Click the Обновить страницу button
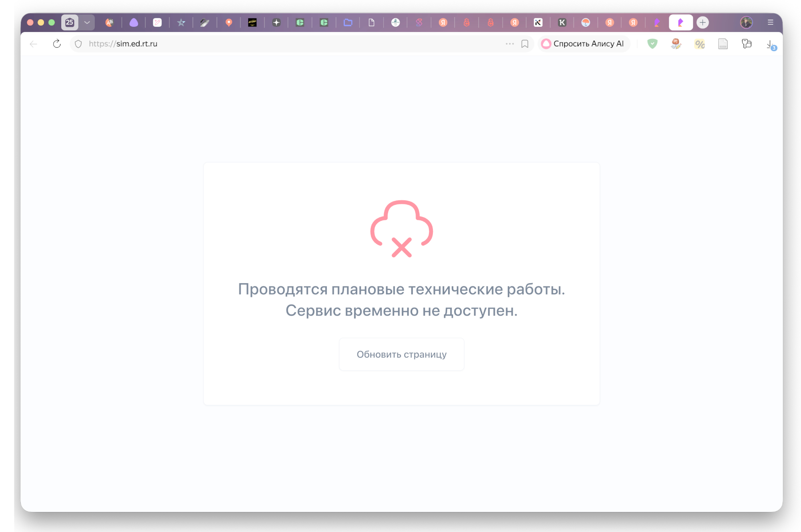801x532 pixels. (x=401, y=355)
